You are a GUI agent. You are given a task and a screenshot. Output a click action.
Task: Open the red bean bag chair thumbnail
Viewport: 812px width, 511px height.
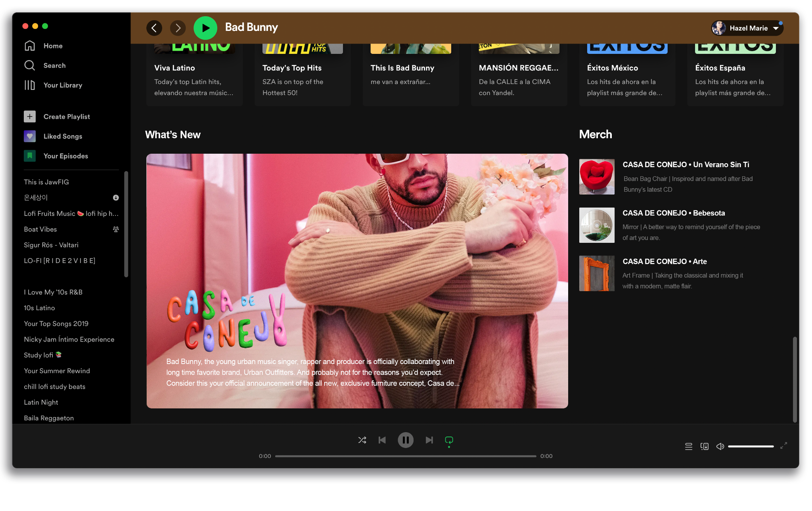coord(597,177)
